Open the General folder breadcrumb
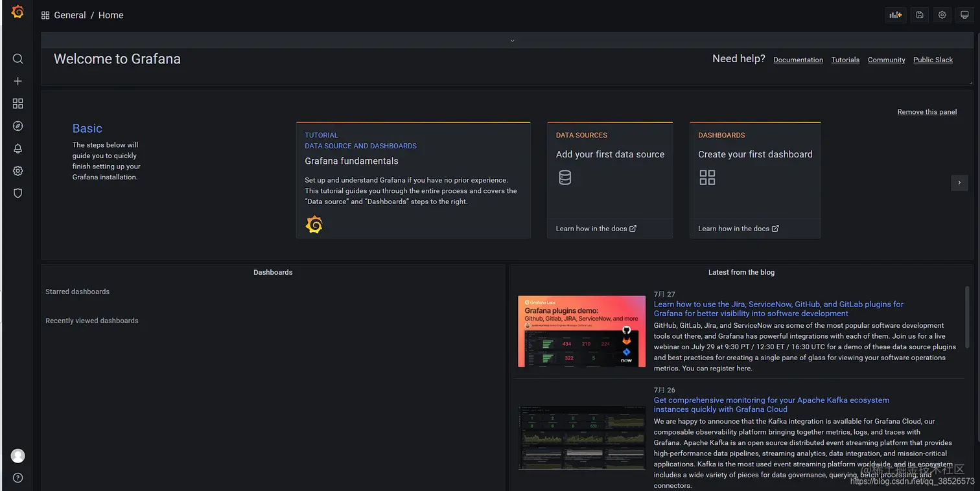Viewport: 980px width, 491px height. [x=70, y=15]
